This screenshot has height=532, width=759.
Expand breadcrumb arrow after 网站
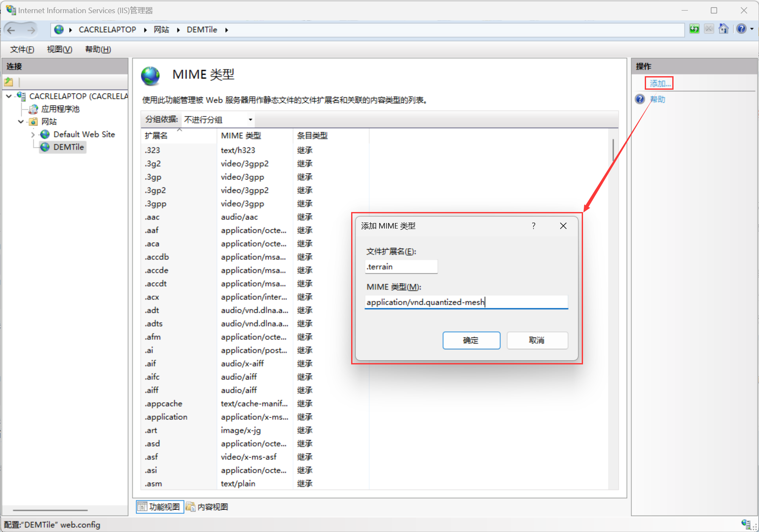178,30
